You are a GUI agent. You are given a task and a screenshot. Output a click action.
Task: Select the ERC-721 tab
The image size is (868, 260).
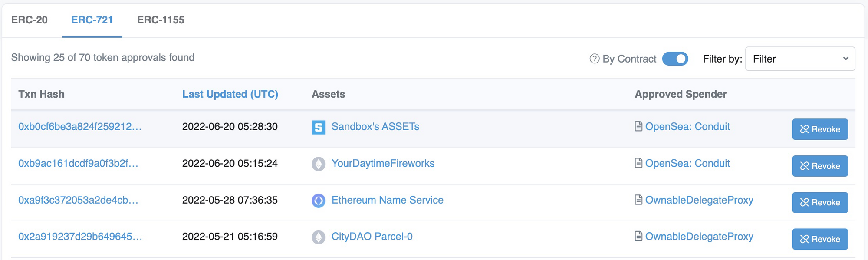92,20
